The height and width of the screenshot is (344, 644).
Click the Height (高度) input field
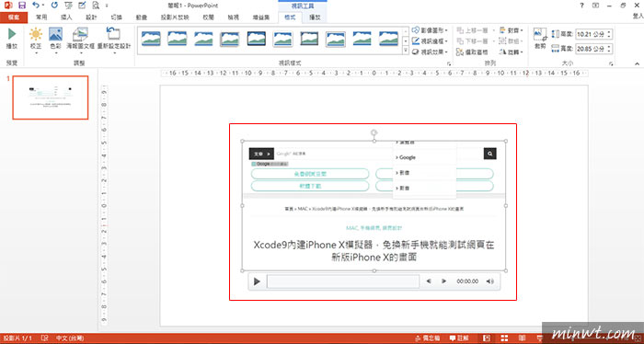tap(591, 34)
